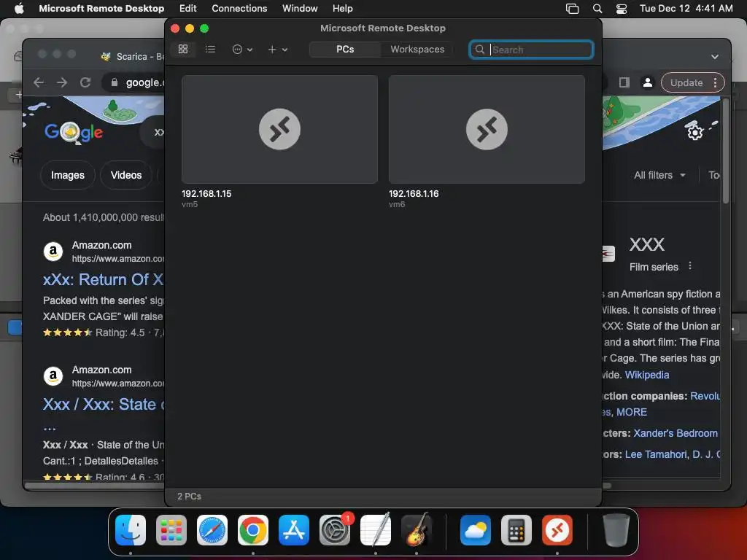Open the ellipsis actions menu in toolbar
The height and width of the screenshot is (560, 747).
[242, 49]
